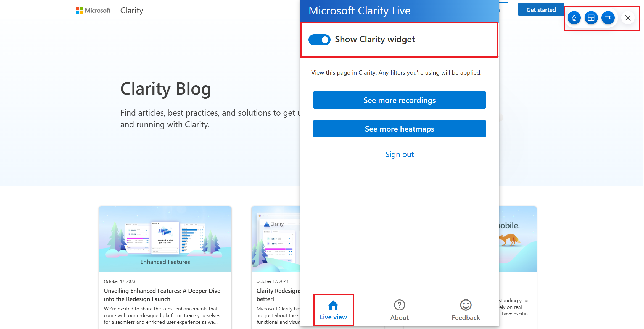Open the Clarity home link in header
The image size is (644, 329).
[132, 11]
